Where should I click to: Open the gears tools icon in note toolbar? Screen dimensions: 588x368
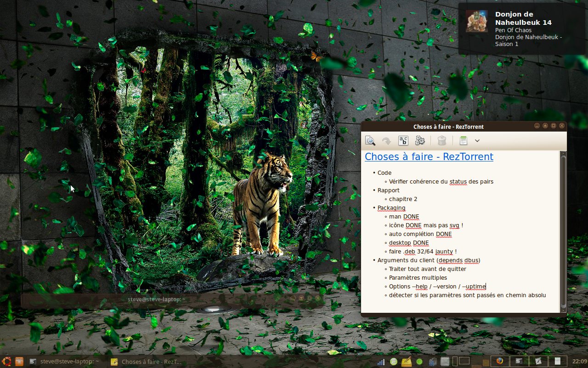click(x=420, y=141)
